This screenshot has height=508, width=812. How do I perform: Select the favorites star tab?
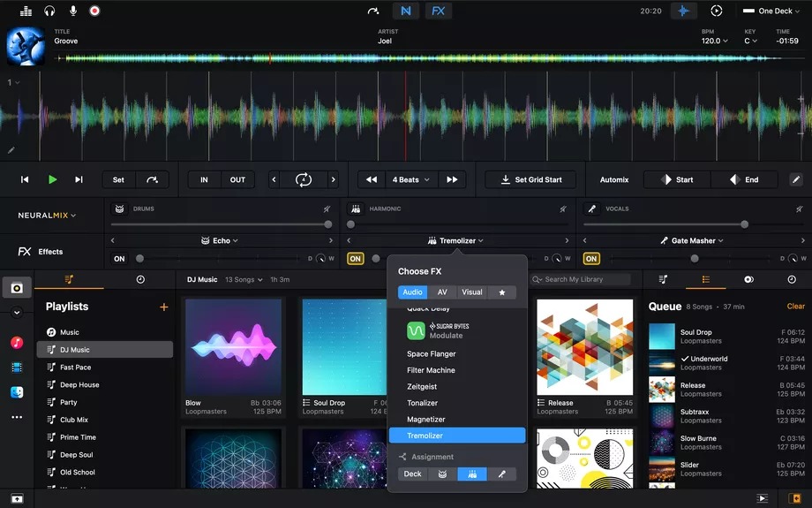point(502,292)
